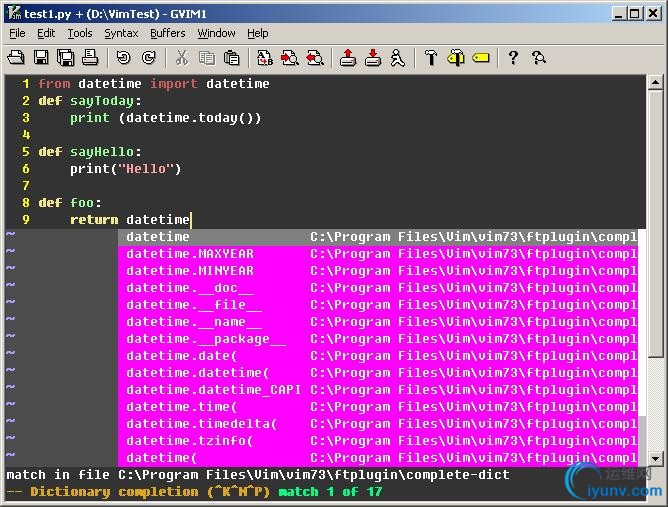This screenshot has width=668, height=507.
Task: Open the File menu
Action: pyautogui.click(x=17, y=33)
